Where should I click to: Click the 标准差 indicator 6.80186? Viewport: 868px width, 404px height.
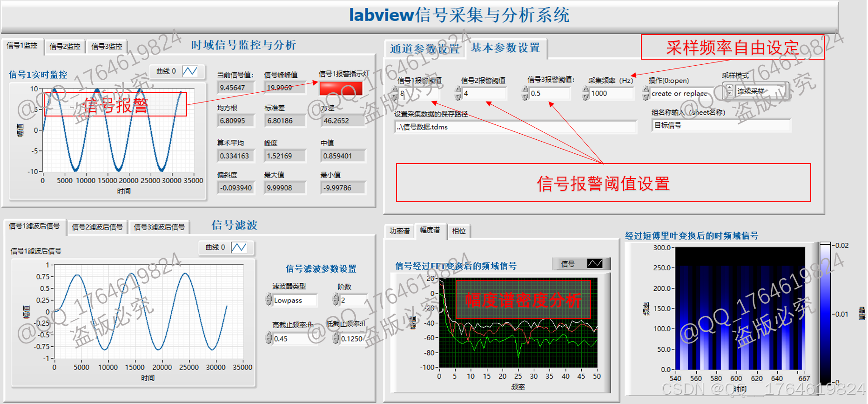point(284,121)
